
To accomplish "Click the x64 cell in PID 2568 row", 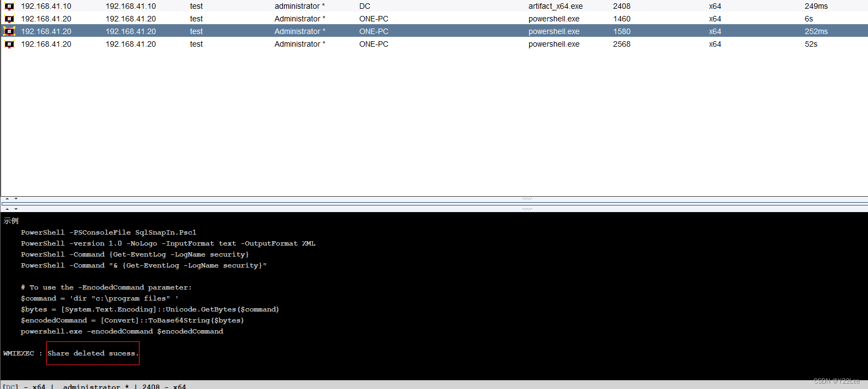I will tap(715, 44).
